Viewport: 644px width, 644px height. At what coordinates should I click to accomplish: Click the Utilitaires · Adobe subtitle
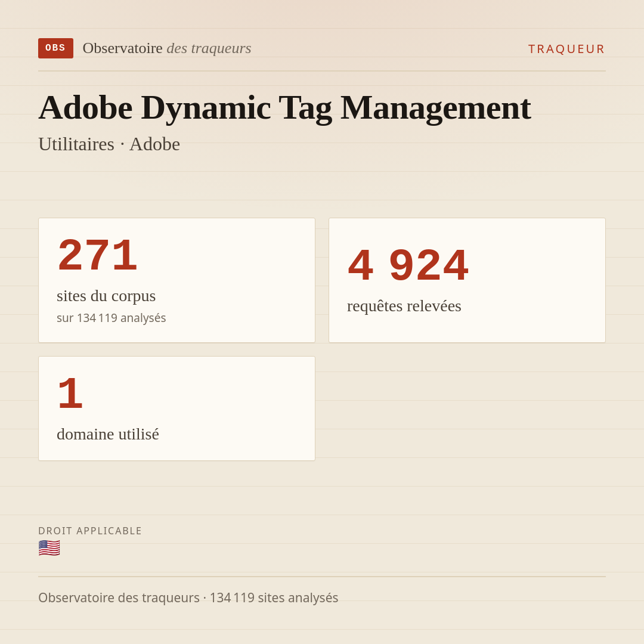(109, 144)
